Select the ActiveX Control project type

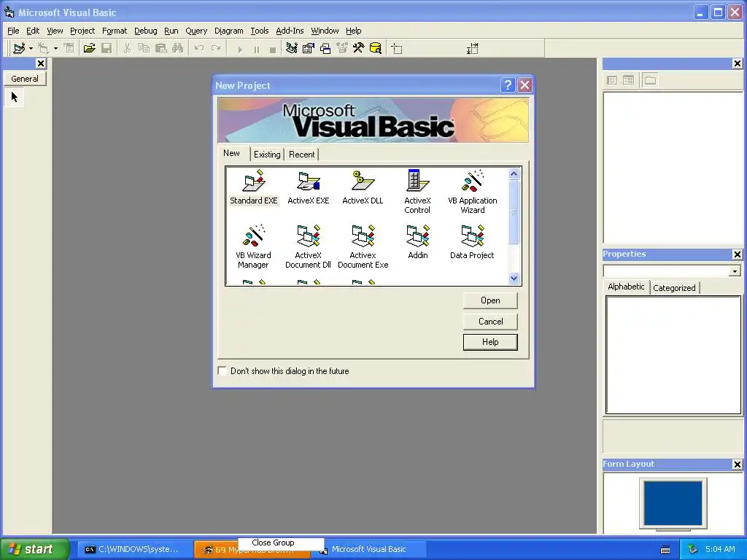click(x=417, y=192)
